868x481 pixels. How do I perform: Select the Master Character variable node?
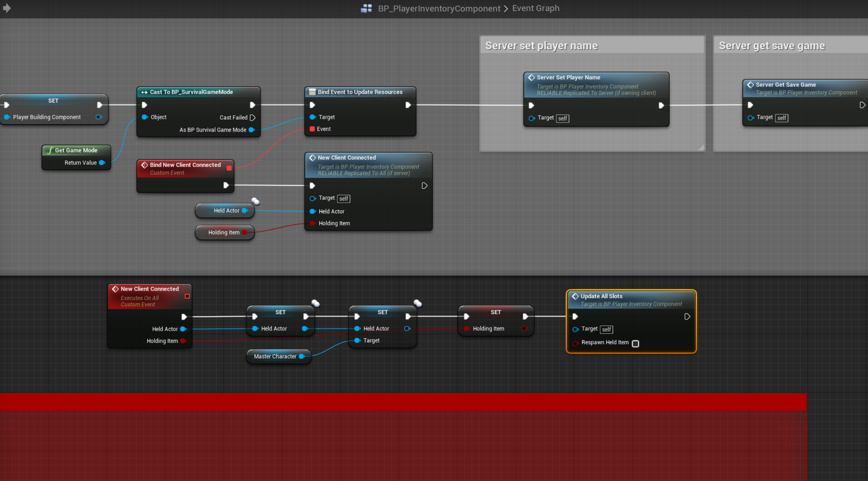tap(275, 356)
